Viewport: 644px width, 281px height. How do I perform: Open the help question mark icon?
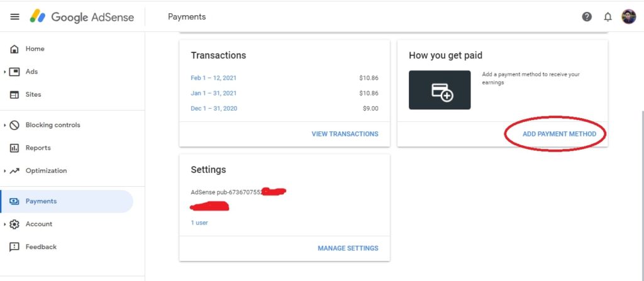[587, 17]
